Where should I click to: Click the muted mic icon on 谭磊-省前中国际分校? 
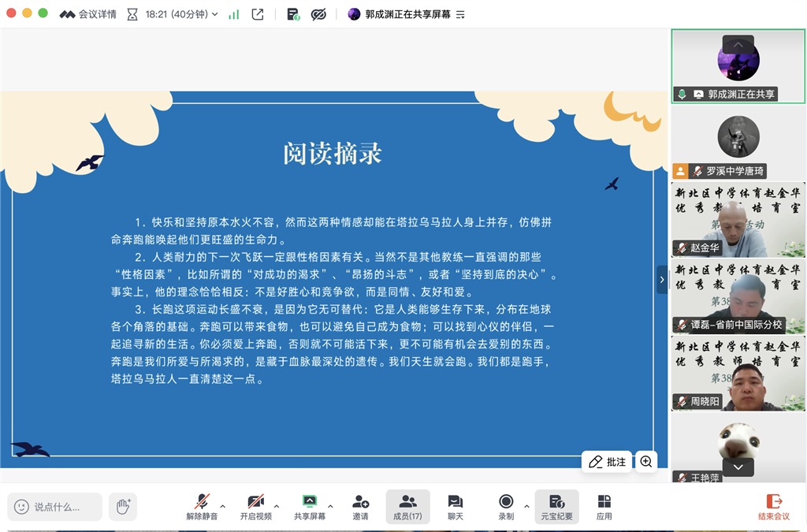tap(682, 325)
